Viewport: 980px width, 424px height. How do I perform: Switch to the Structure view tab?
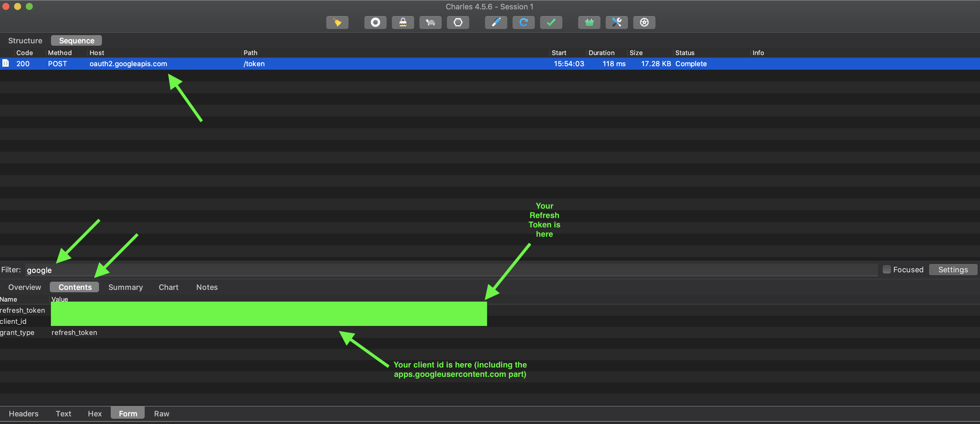[25, 41]
